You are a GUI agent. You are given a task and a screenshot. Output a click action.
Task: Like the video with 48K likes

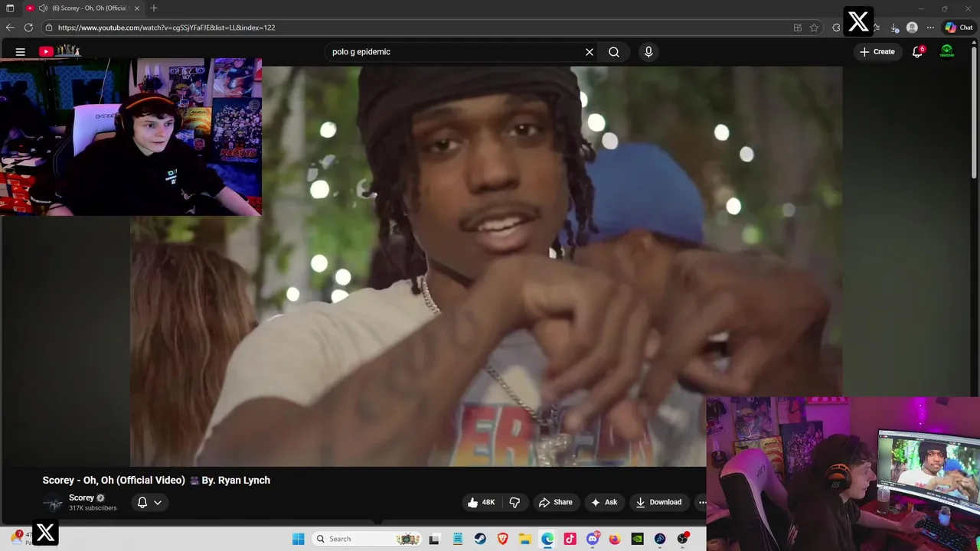(482, 503)
